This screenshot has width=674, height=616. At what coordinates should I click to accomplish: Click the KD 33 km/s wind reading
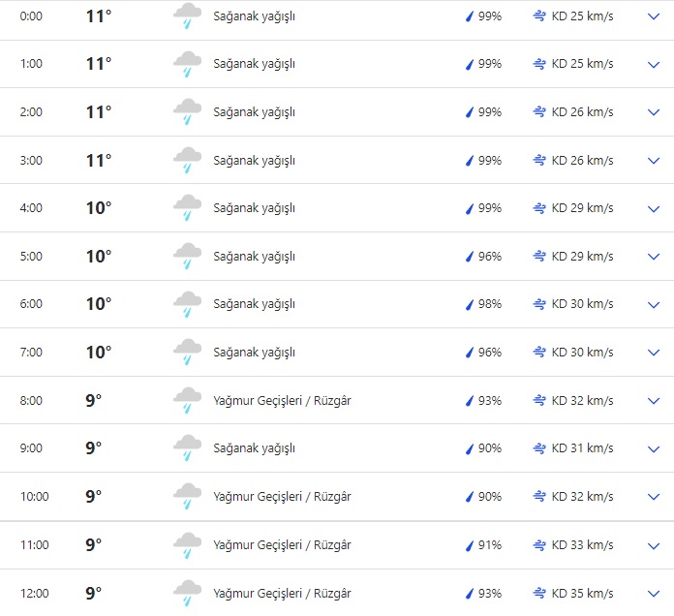click(582, 545)
